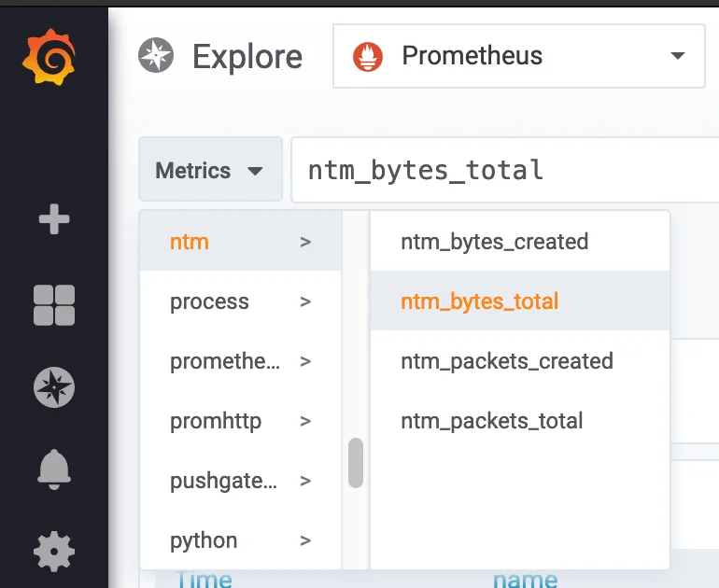Open the Alerting bell icon
This screenshot has width=719, height=588.
[x=53, y=469]
